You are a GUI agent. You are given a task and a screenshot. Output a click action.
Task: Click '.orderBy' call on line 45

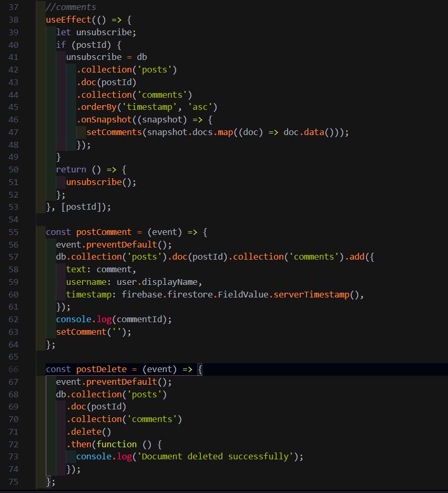(97, 107)
